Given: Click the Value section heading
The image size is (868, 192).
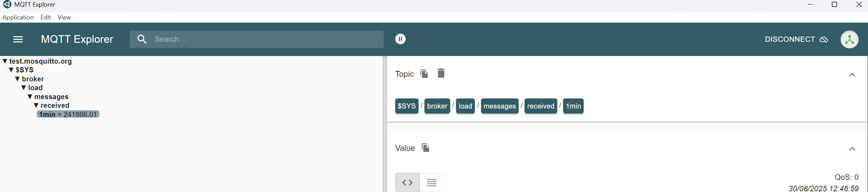Looking at the screenshot, I should 405,148.
